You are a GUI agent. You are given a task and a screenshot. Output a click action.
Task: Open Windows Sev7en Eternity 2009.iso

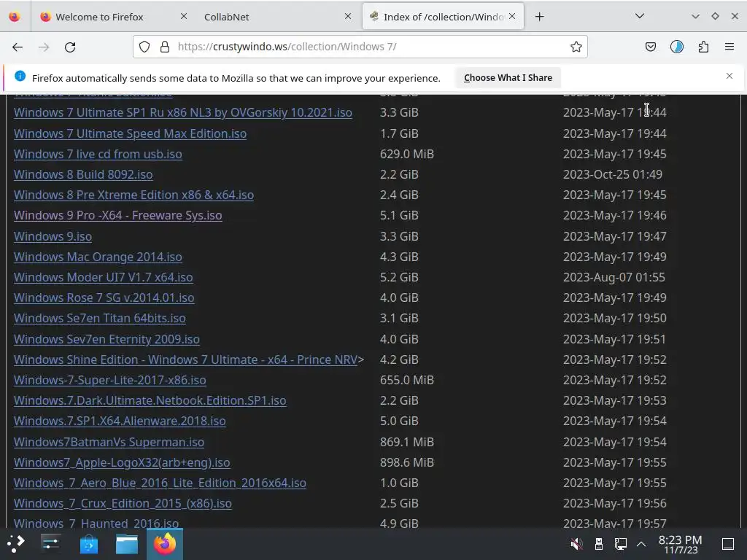click(107, 339)
